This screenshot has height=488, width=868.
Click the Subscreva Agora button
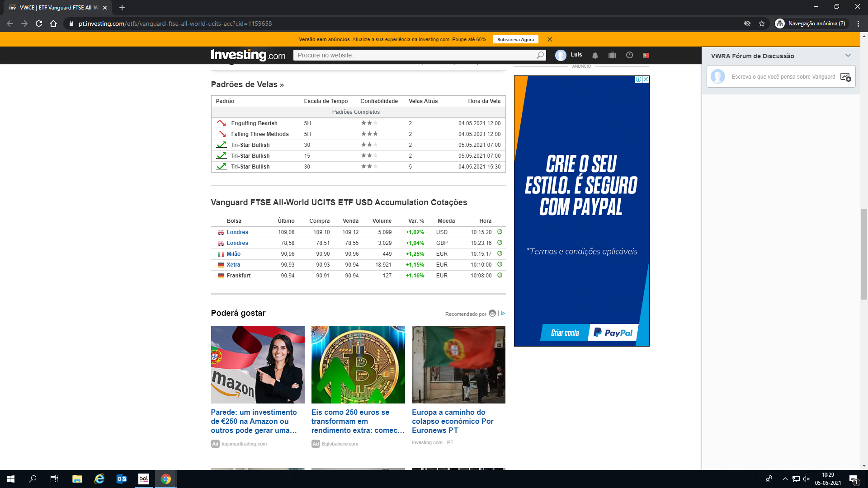(x=515, y=39)
